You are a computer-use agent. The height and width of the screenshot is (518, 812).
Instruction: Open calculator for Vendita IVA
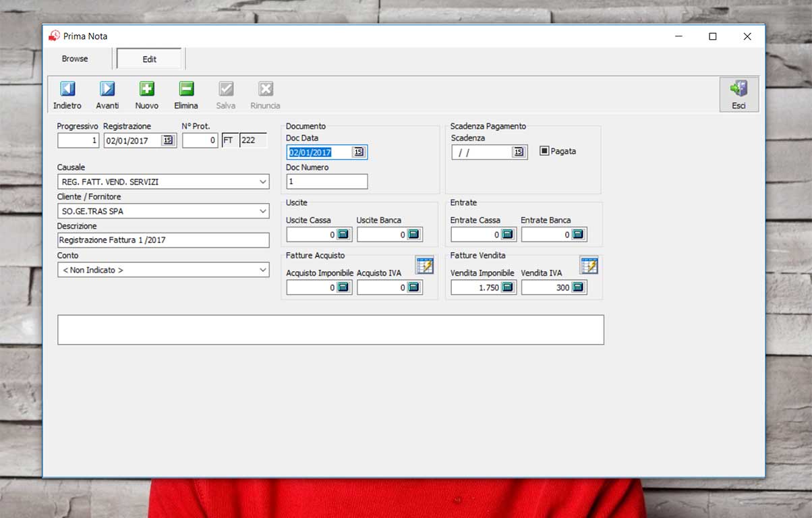[x=578, y=287]
